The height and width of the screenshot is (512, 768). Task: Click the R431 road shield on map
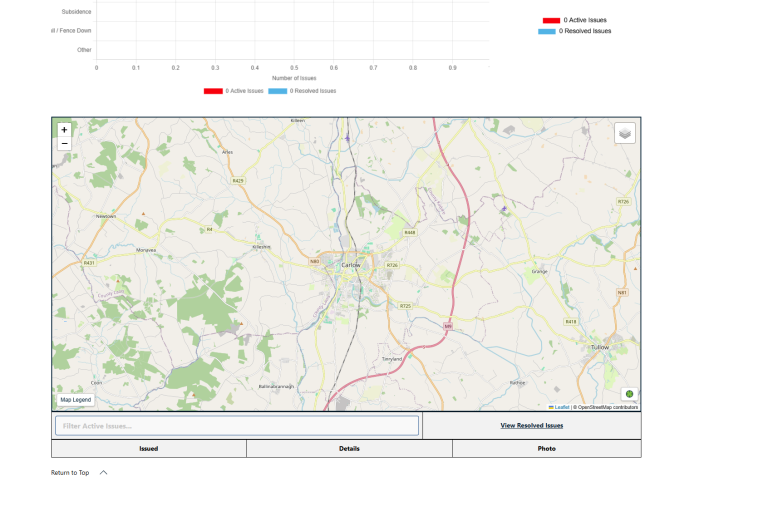coord(89,263)
